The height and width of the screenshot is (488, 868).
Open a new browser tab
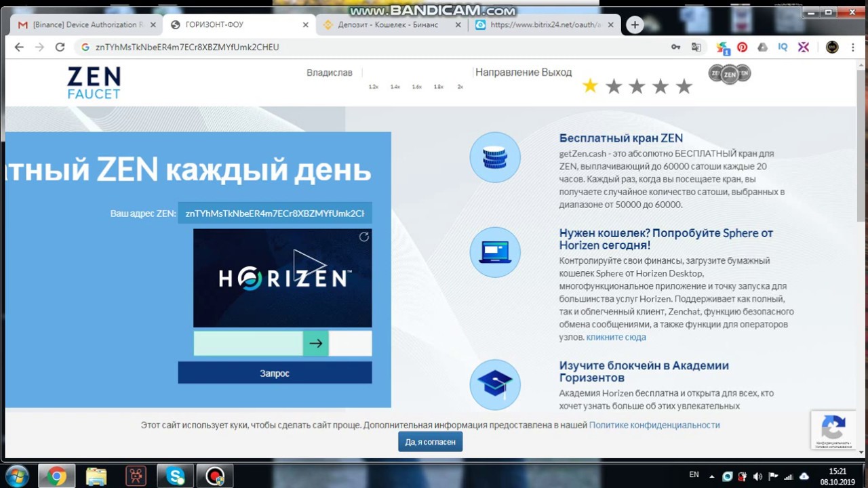coord(635,25)
